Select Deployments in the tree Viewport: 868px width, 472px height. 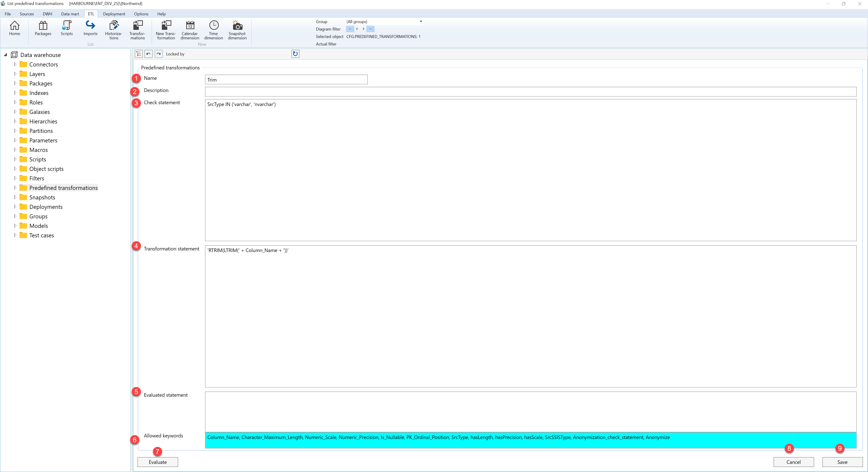click(46, 207)
